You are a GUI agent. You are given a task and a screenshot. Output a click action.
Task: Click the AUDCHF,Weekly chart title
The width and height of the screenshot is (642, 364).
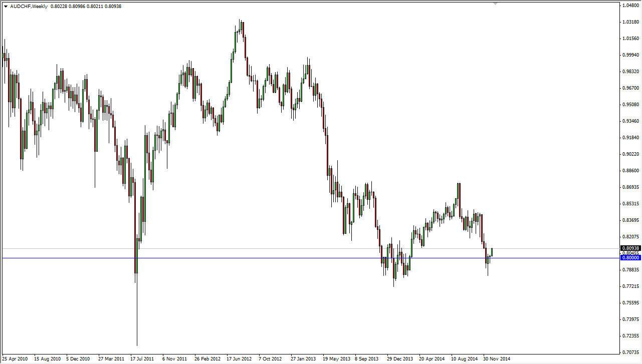[28, 6]
